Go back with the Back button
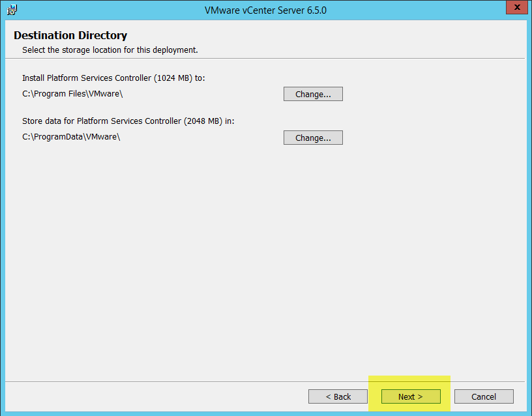 point(338,396)
